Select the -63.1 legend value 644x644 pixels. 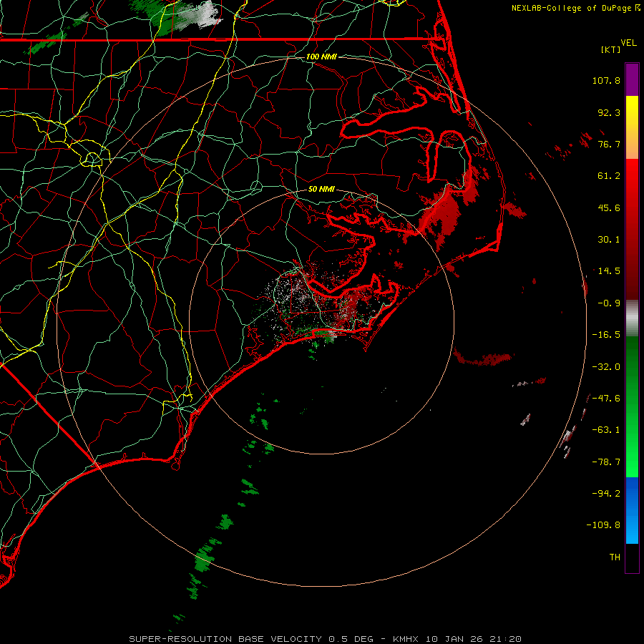click(606, 430)
